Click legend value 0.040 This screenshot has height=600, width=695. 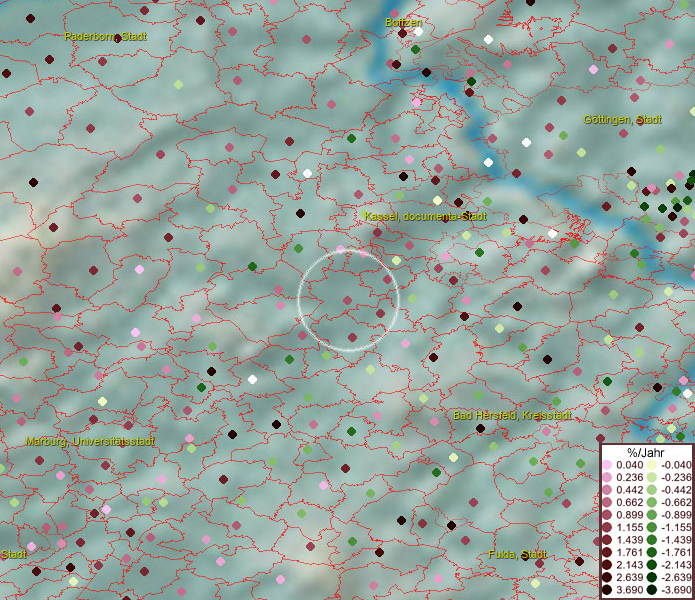pos(629,465)
